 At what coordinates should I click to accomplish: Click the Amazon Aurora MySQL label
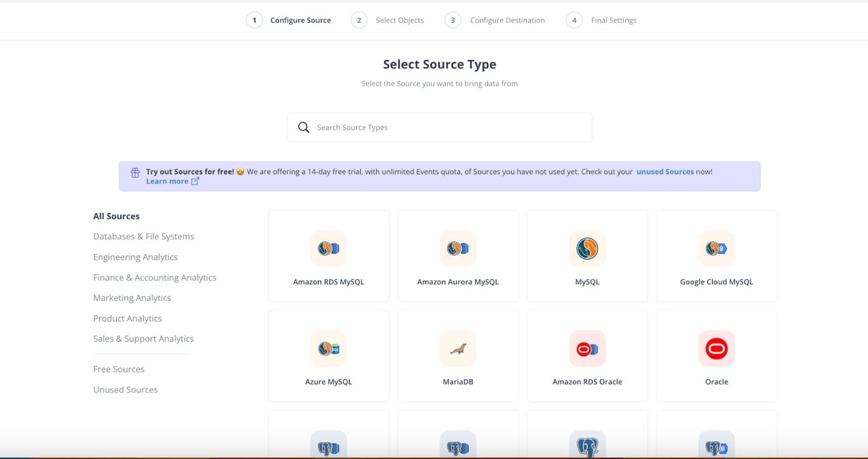(458, 282)
